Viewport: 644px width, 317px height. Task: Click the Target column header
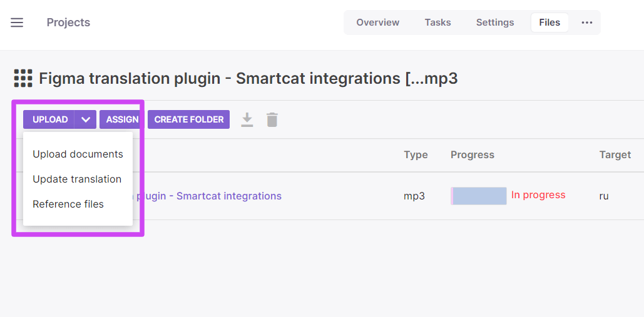point(615,155)
